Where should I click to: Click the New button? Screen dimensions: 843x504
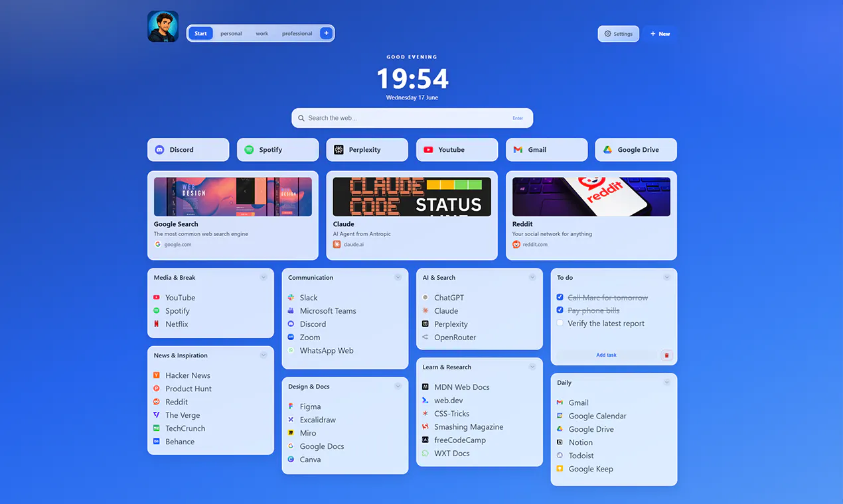pos(660,34)
